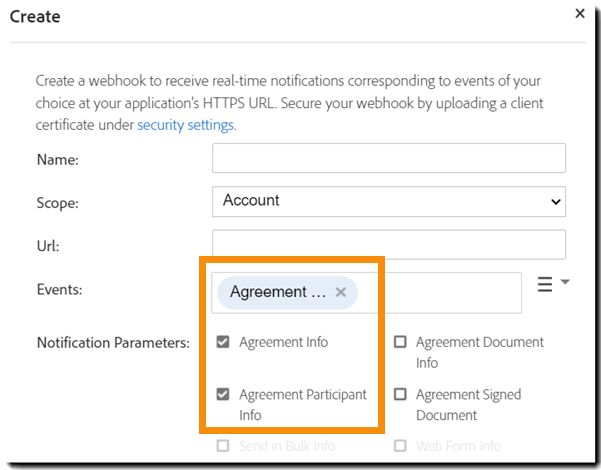Toggle the Web Form Info checkbox
This screenshot has height=470, width=601.
(400, 446)
